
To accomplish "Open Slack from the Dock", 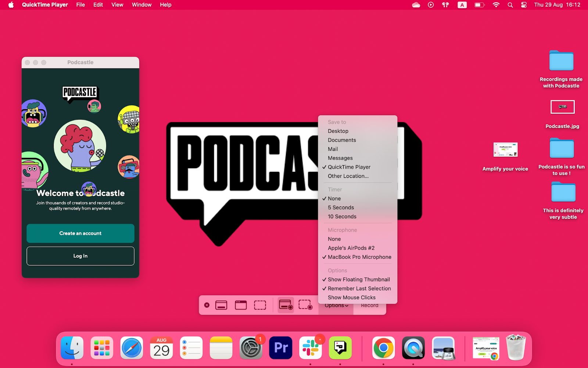I will click(311, 348).
